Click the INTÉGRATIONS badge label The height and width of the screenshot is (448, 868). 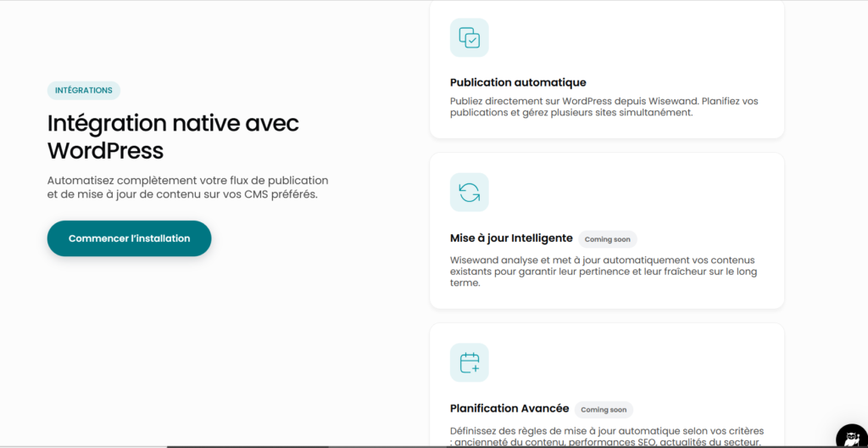pos(83,90)
